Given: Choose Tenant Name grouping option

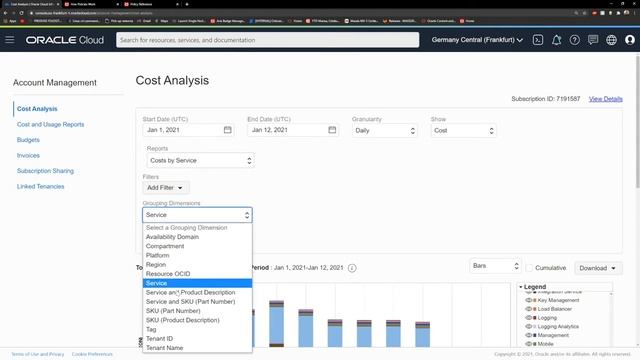Looking at the screenshot, I should click(197, 348).
